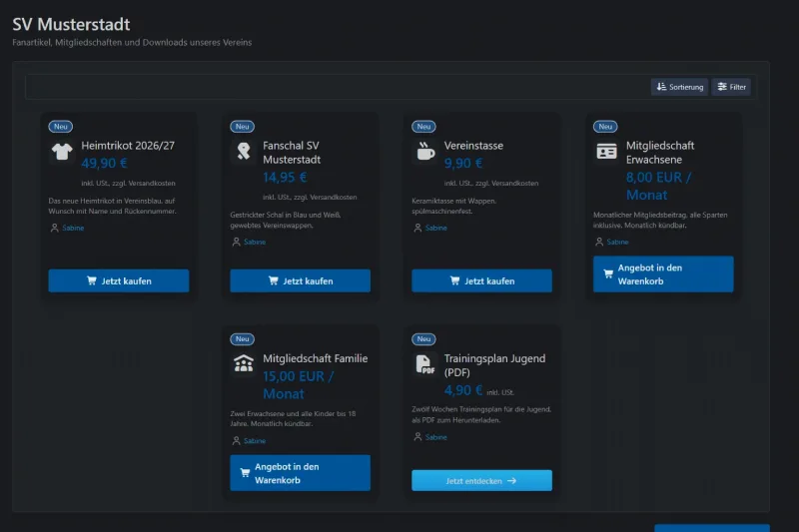The width and height of the screenshot is (799, 532).
Task: Click the family house icon for Mitgliedschaft Familie
Action: pyautogui.click(x=244, y=363)
